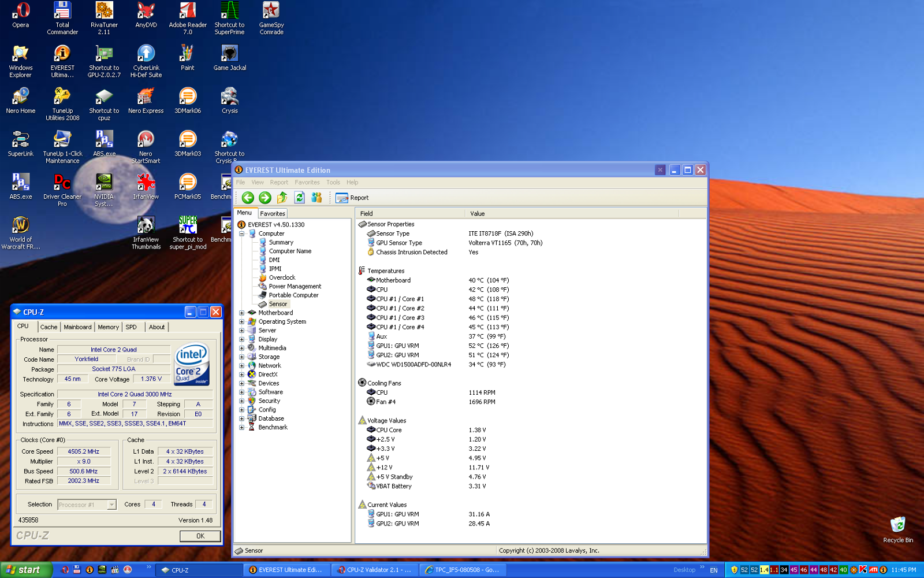Open 3DMark06 desktop icon
This screenshot has height=578, width=924.
(188, 101)
